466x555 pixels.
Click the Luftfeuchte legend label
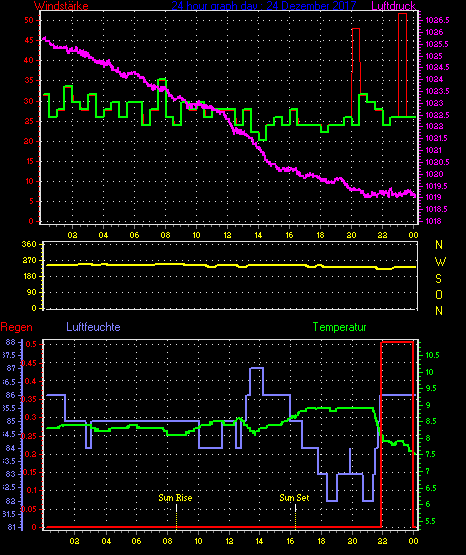(x=93, y=327)
